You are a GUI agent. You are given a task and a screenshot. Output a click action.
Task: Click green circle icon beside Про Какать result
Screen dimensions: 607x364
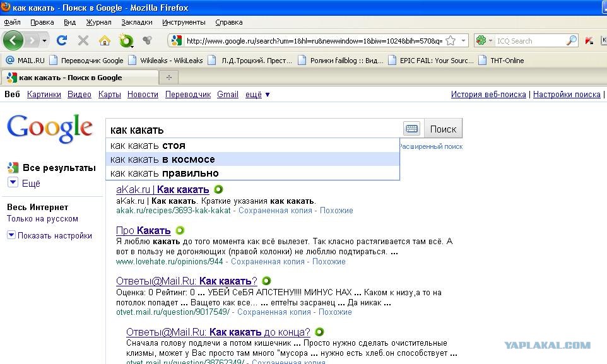[x=180, y=230]
